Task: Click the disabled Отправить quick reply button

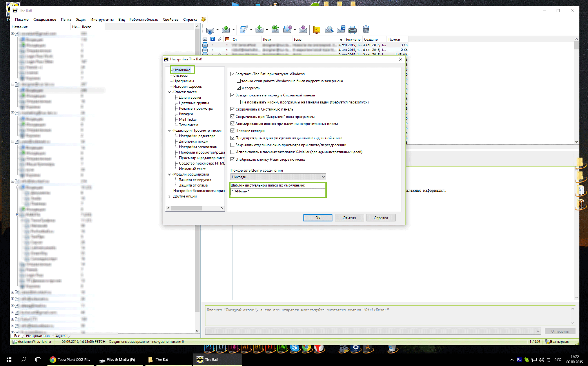Action: [559, 331]
